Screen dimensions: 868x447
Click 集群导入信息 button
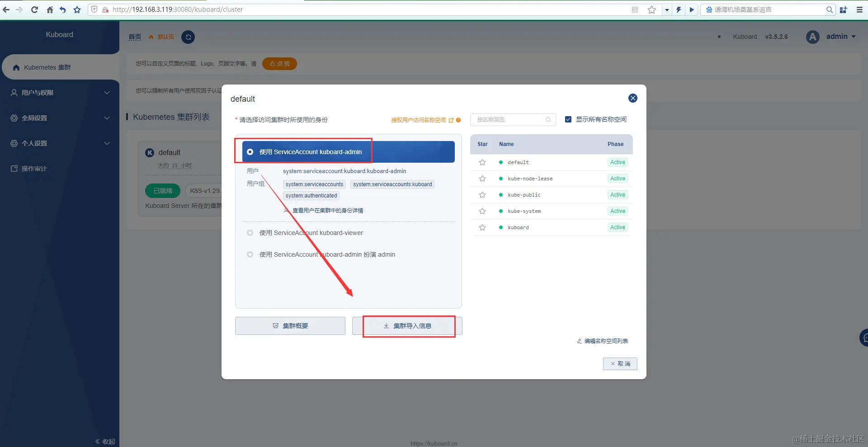[x=407, y=326]
